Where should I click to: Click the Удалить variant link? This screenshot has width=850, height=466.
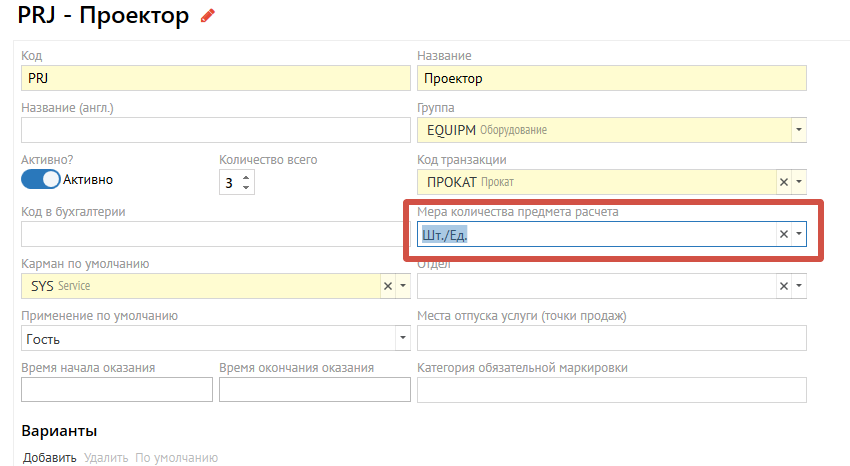(105, 458)
